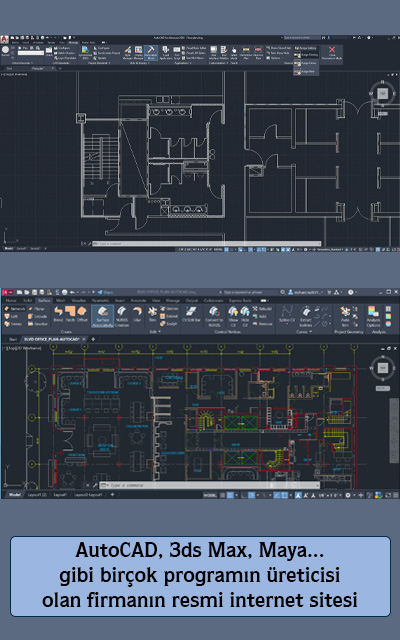Open the Manage ribbon tab in upper window
Viewport: 400px width, 640px height.
(x=73, y=42)
